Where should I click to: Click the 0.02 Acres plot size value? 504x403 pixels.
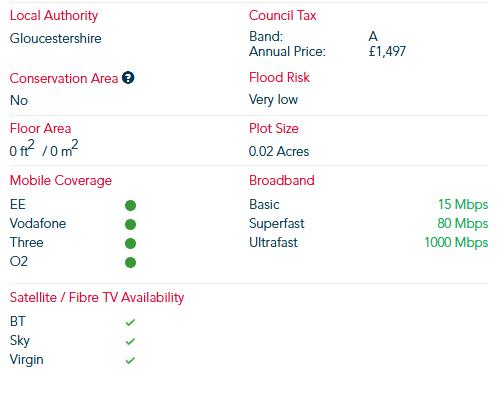(x=279, y=151)
